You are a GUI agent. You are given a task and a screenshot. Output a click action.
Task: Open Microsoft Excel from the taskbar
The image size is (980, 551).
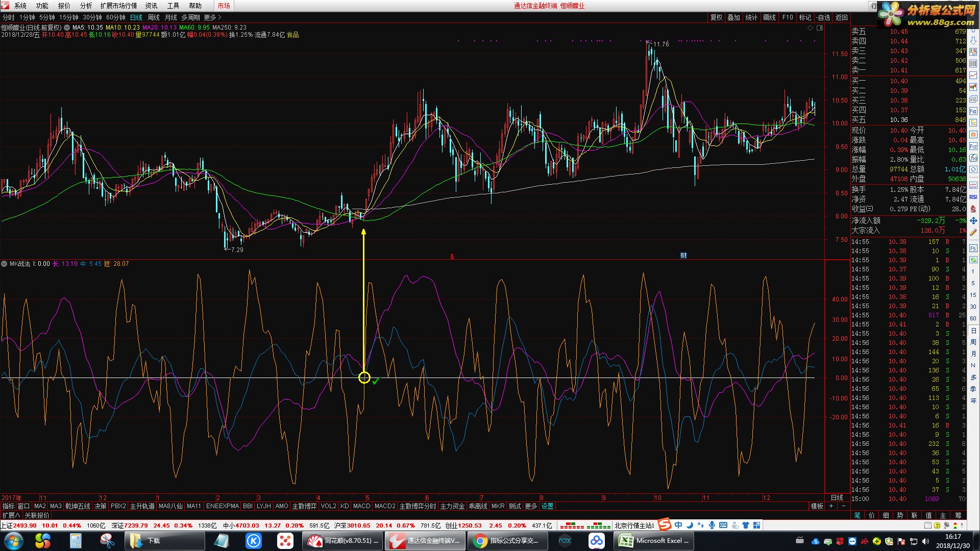point(653,541)
